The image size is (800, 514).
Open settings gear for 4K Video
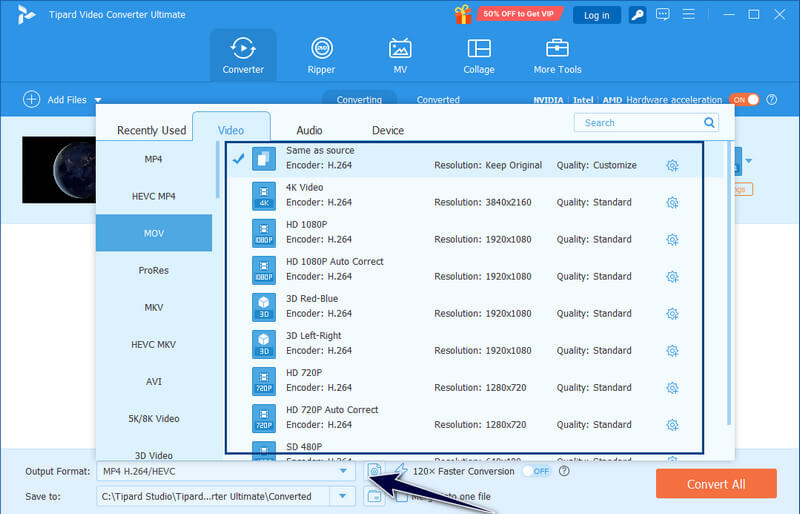pyautogui.click(x=672, y=203)
